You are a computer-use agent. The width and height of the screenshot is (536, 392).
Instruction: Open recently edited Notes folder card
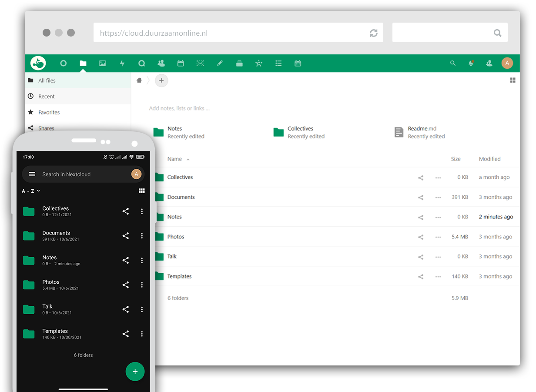[179, 132]
